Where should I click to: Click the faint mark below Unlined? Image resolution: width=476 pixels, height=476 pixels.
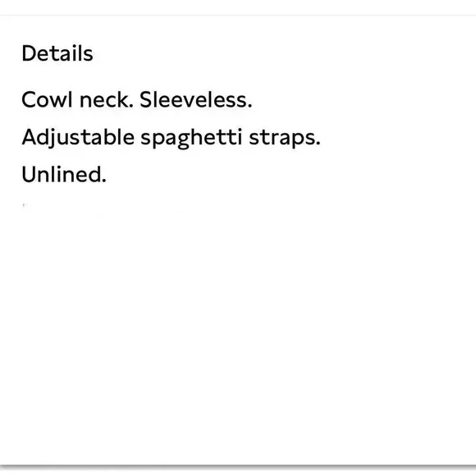click(24, 205)
